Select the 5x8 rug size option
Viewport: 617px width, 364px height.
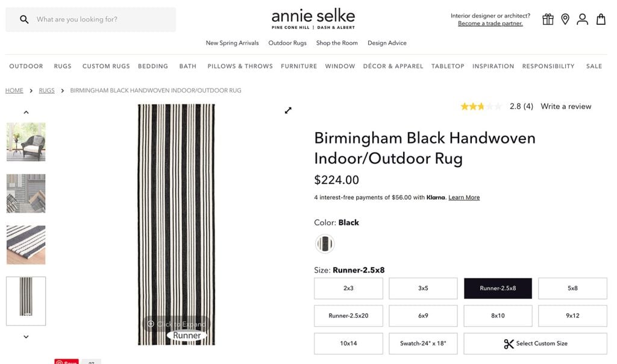point(572,288)
